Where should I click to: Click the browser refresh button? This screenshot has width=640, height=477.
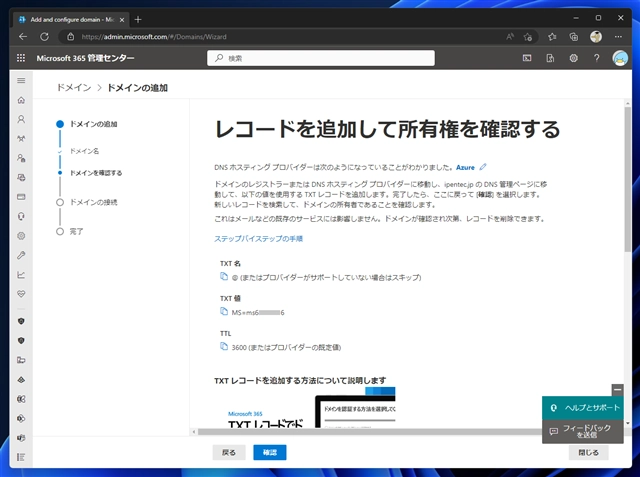[44, 37]
